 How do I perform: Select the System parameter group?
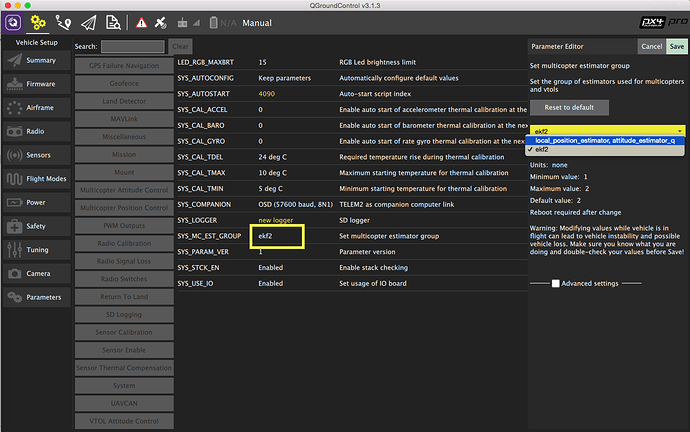(124, 386)
